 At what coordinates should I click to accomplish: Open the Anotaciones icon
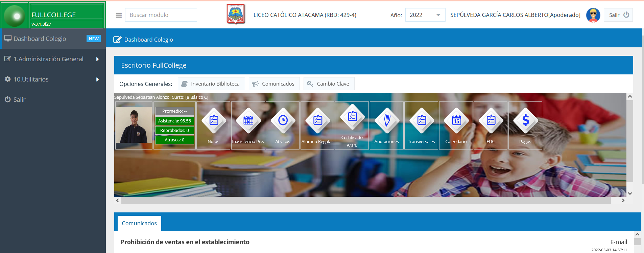(387, 120)
